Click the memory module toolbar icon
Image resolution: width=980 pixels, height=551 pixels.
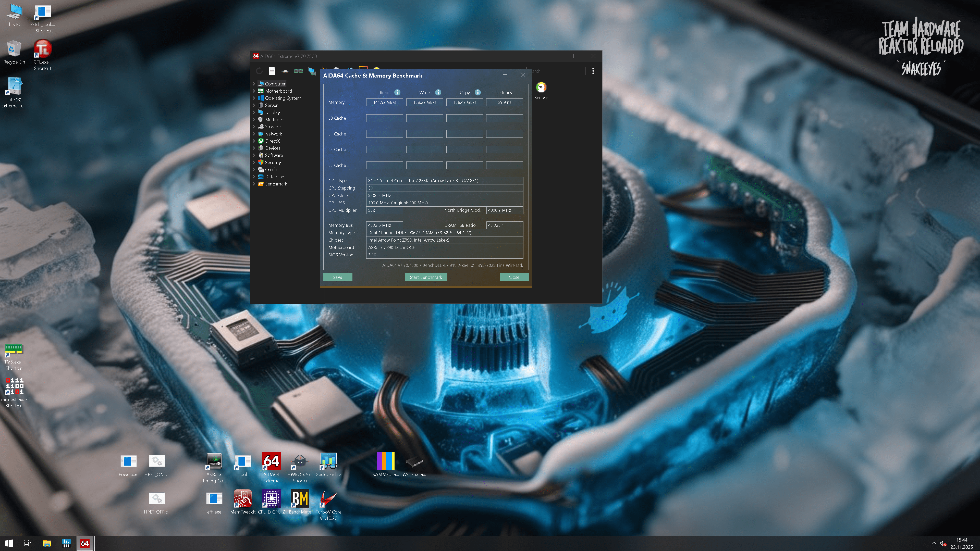pyautogui.click(x=298, y=71)
